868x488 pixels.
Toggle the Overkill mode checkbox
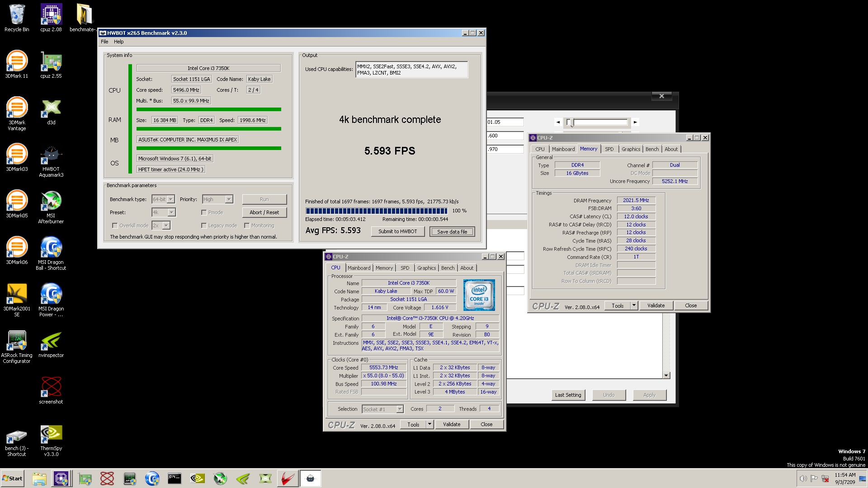click(x=115, y=225)
